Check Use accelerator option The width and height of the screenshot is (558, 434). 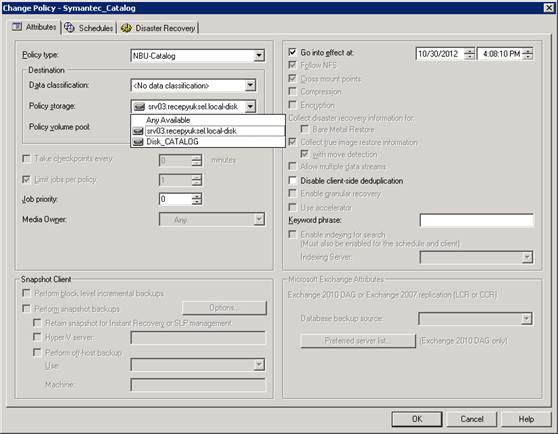292,207
